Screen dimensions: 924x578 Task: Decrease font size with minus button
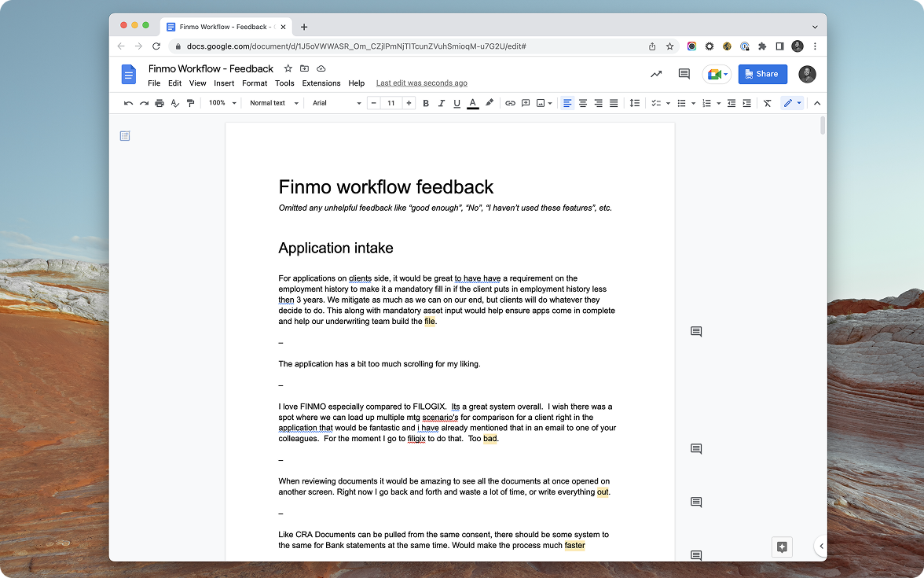pos(374,103)
